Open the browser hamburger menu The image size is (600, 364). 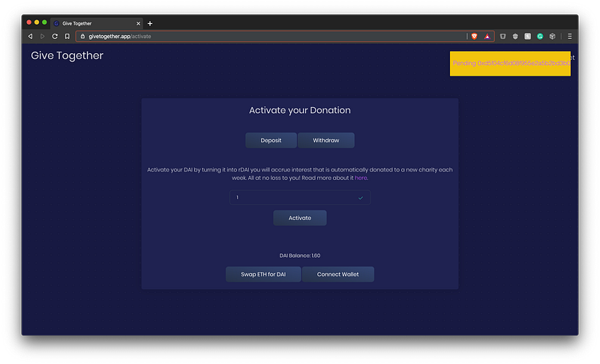click(569, 36)
